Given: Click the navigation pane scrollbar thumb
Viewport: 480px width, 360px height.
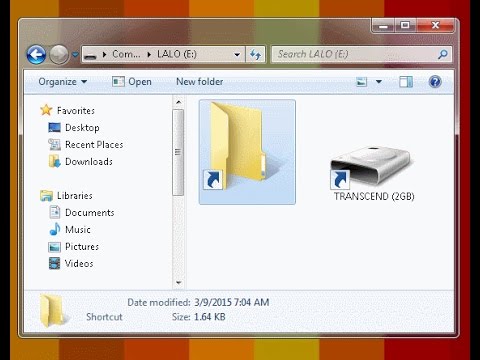Looking at the screenshot, I should pos(178,152).
